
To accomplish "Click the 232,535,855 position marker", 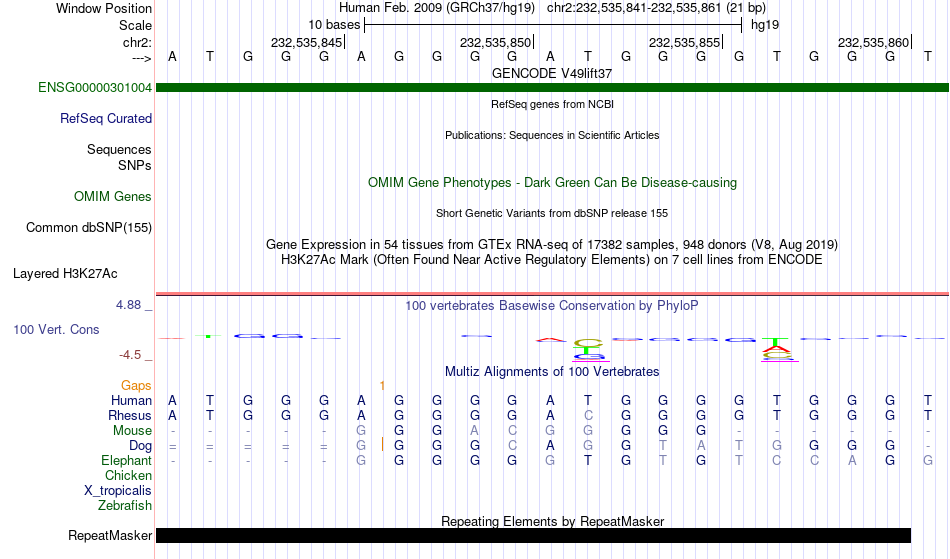I will [x=685, y=42].
